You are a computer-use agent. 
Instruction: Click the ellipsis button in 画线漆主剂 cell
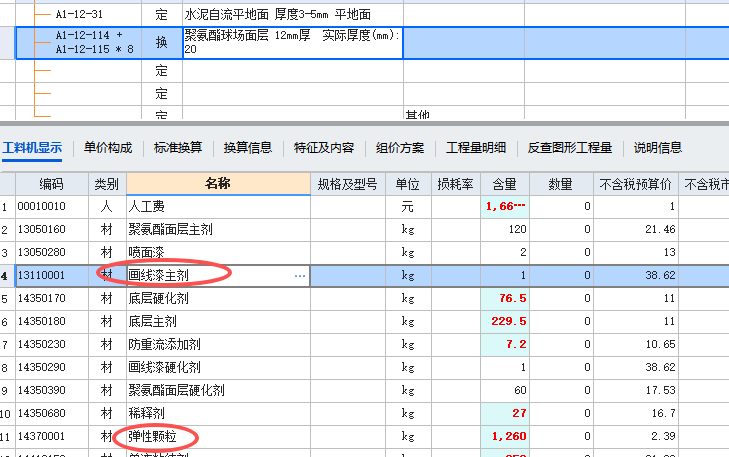coord(300,276)
